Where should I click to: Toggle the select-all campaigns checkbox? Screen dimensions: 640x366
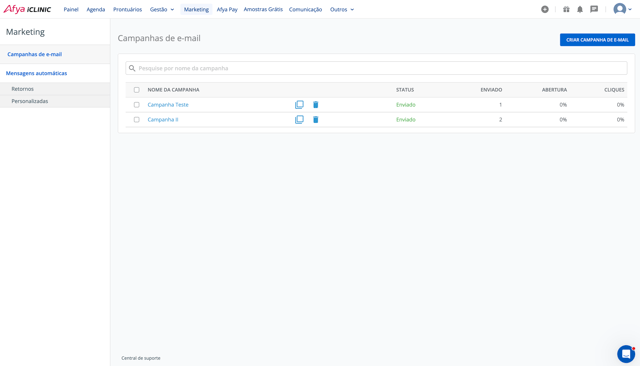coord(136,90)
